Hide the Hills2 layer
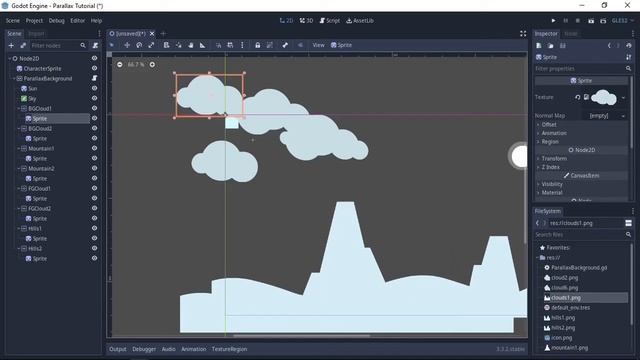The width and height of the screenshot is (640, 360). pyautogui.click(x=94, y=248)
